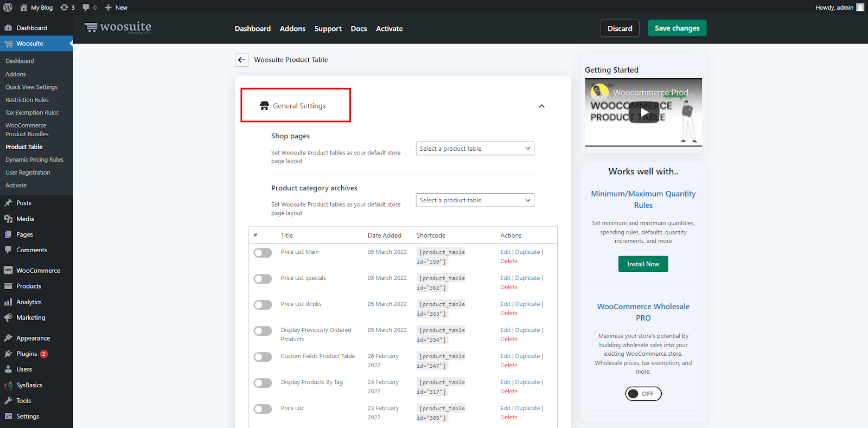Click the back arrow beside Woosuite Product Table

tap(242, 60)
